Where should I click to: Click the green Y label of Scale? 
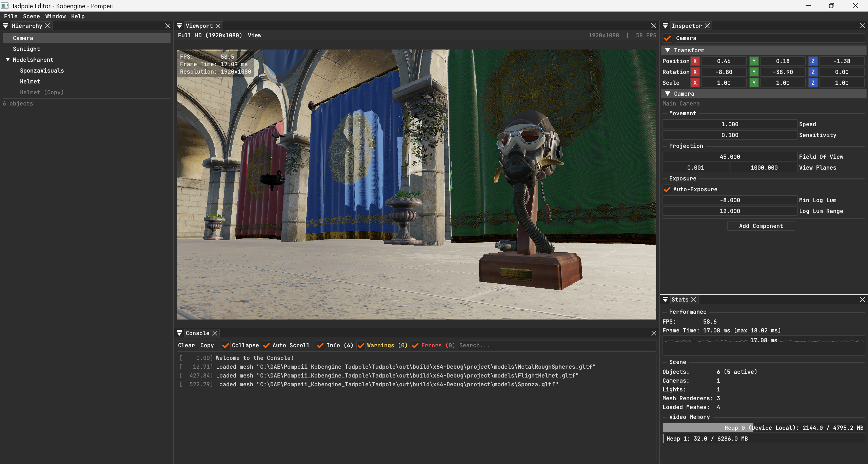point(754,83)
